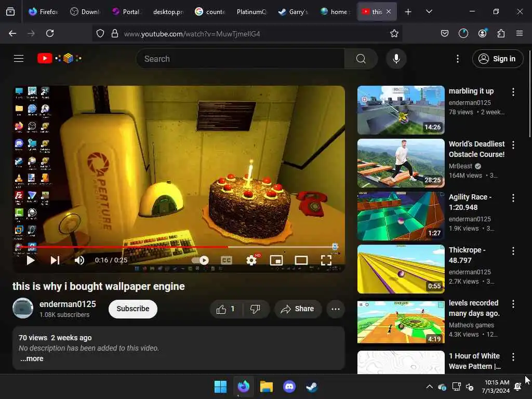List all tabs with the chevron
The height and width of the screenshot is (399, 532).
pyautogui.click(x=429, y=12)
